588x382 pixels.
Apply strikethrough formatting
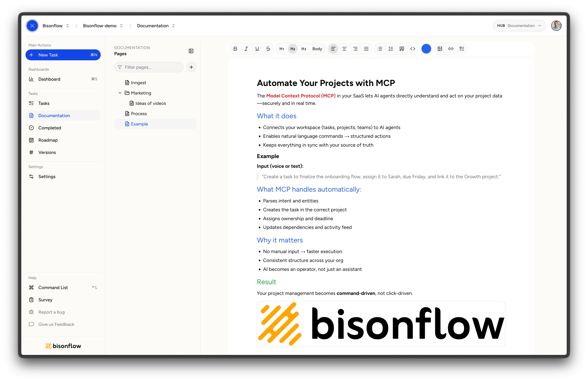[x=268, y=49]
